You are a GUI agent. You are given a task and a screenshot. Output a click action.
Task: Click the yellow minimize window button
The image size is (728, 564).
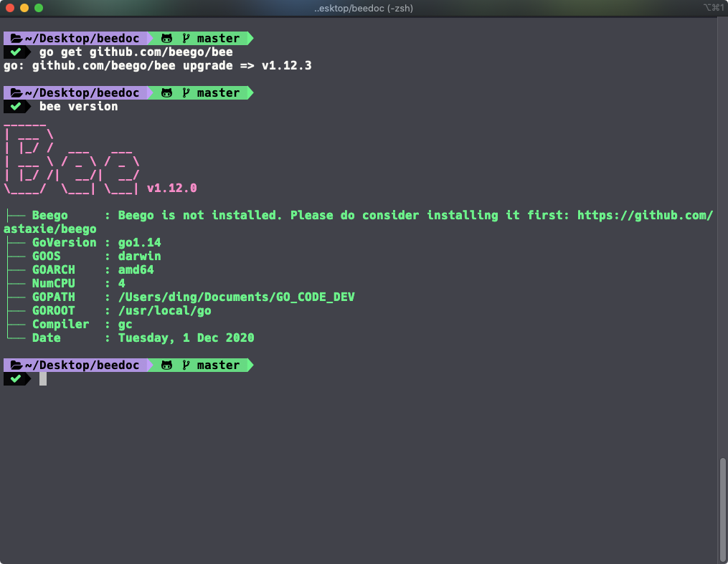point(24,8)
